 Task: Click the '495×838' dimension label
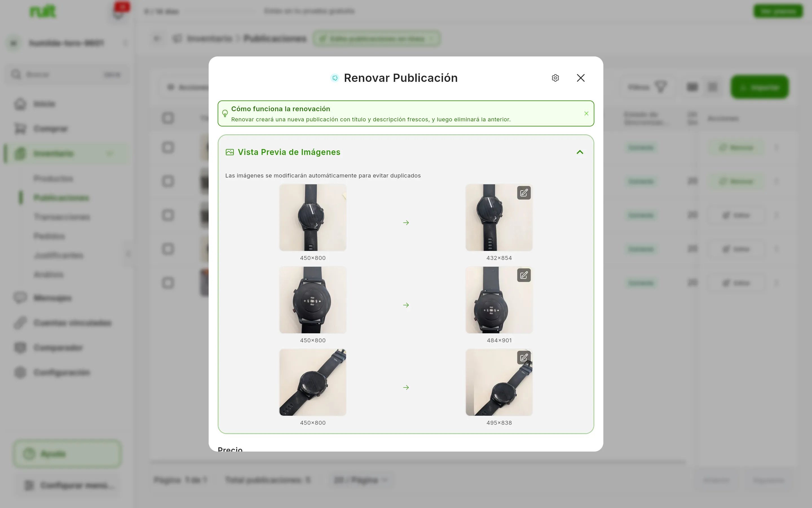click(x=499, y=423)
